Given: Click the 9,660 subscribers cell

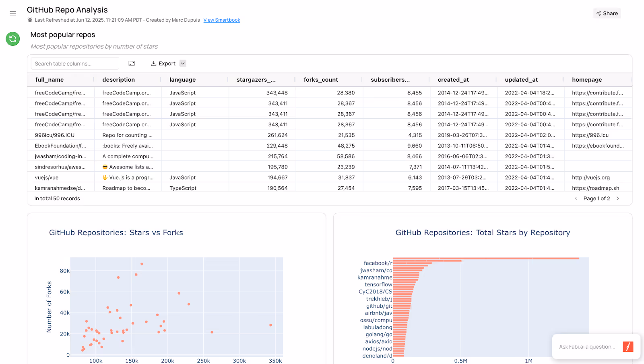Looking at the screenshot, I should (x=396, y=146).
